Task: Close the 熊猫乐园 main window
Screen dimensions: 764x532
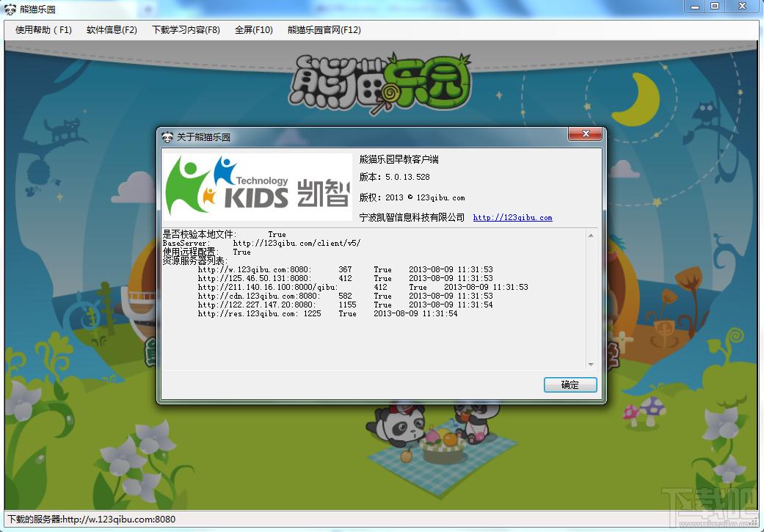Action: (x=743, y=7)
